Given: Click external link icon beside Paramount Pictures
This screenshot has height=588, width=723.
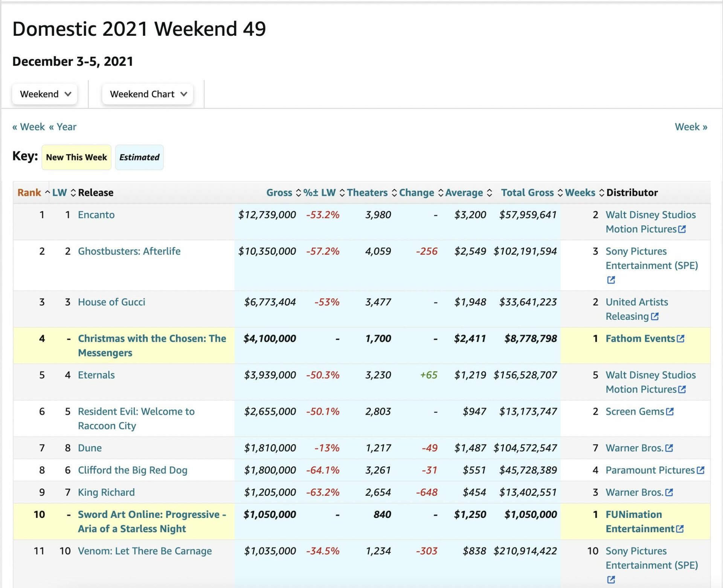Looking at the screenshot, I should click(x=700, y=470).
